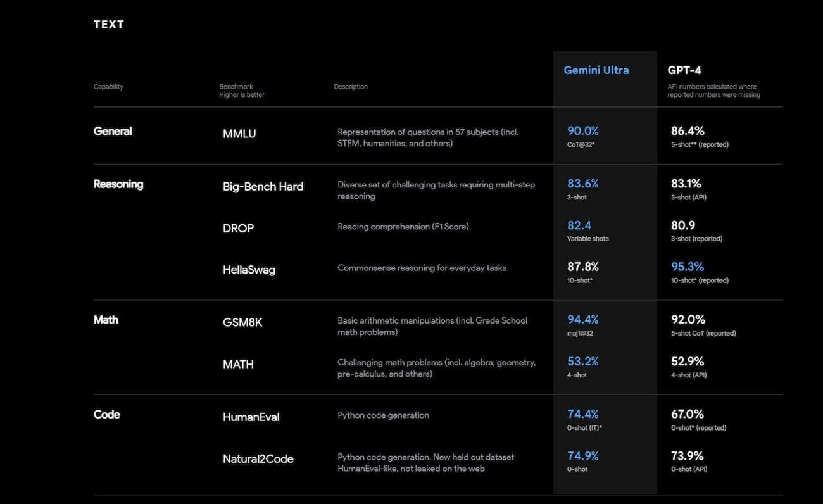Click the HellaSwag benchmark name

tap(249, 270)
